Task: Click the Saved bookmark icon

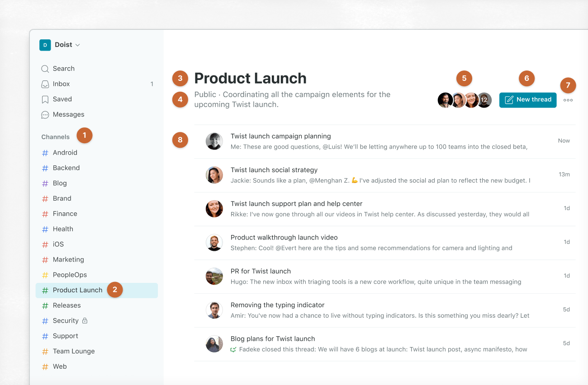Action: pos(45,99)
